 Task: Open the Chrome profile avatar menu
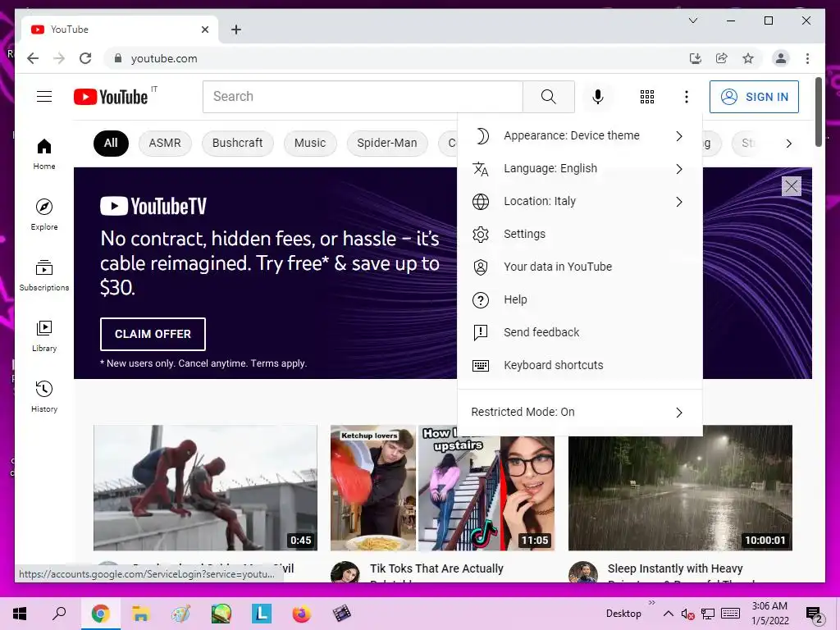(781, 58)
